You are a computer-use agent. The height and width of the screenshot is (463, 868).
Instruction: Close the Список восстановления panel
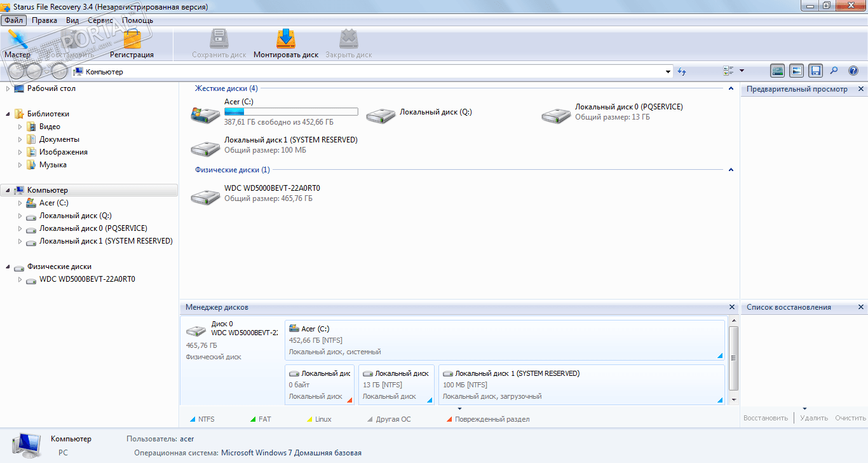pyautogui.click(x=861, y=307)
